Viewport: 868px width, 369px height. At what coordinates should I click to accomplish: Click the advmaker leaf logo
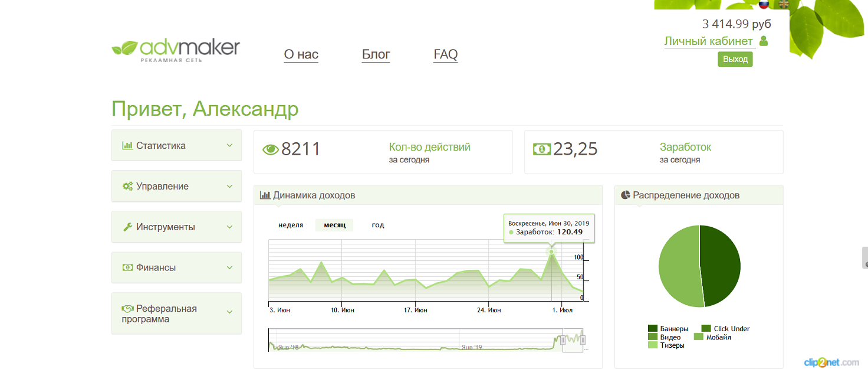(176, 50)
